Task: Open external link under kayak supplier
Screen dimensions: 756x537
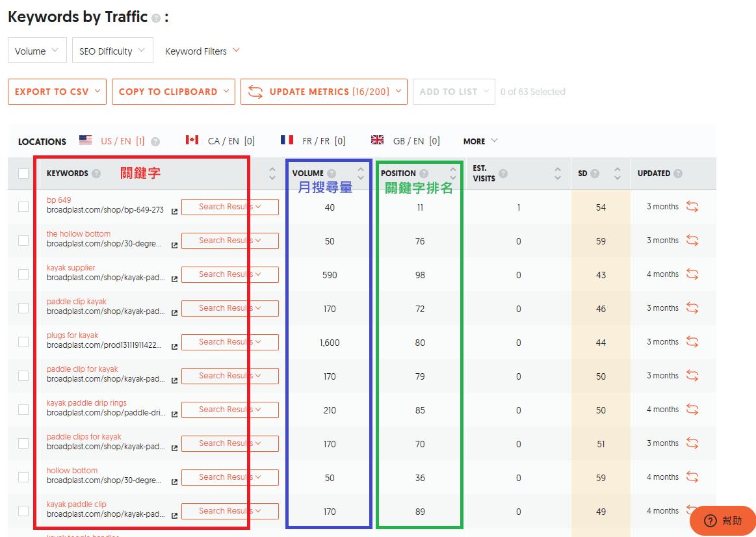Action: [174, 279]
